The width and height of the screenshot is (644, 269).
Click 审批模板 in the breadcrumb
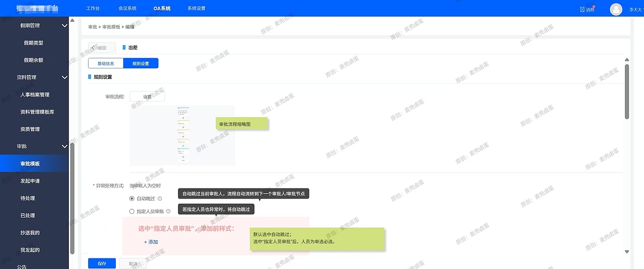pyautogui.click(x=111, y=27)
